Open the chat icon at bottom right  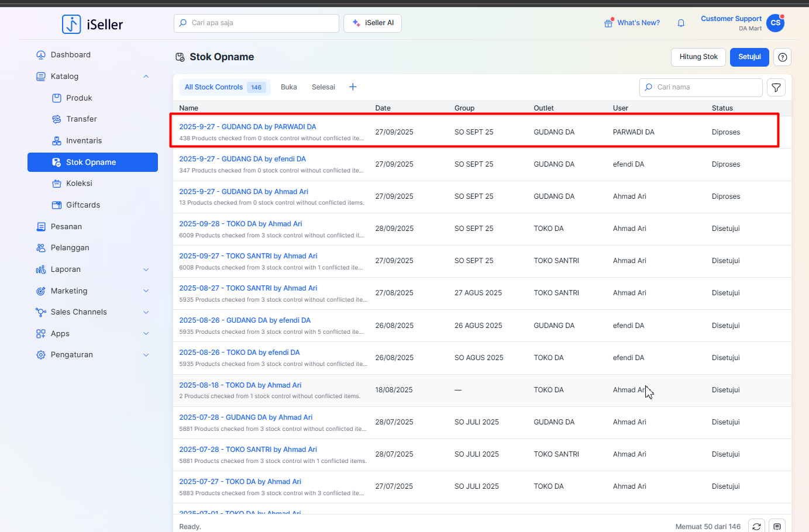[777, 526]
